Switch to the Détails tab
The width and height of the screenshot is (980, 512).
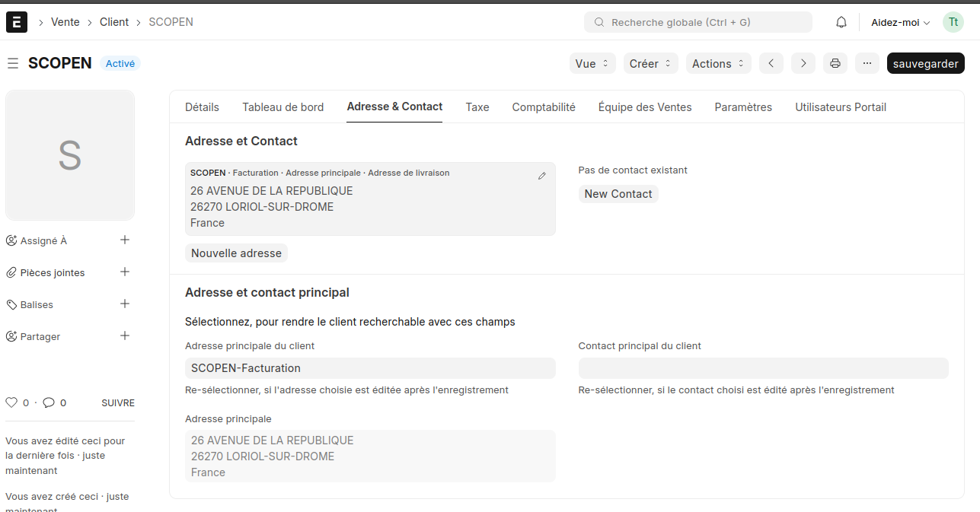(202, 107)
